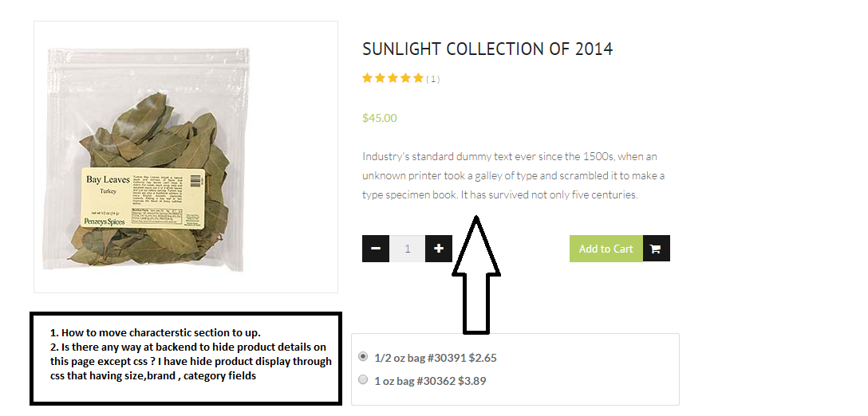The width and height of the screenshot is (868, 416).
Task: Click the large upward arrow annotation
Action: tap(476, 279)
